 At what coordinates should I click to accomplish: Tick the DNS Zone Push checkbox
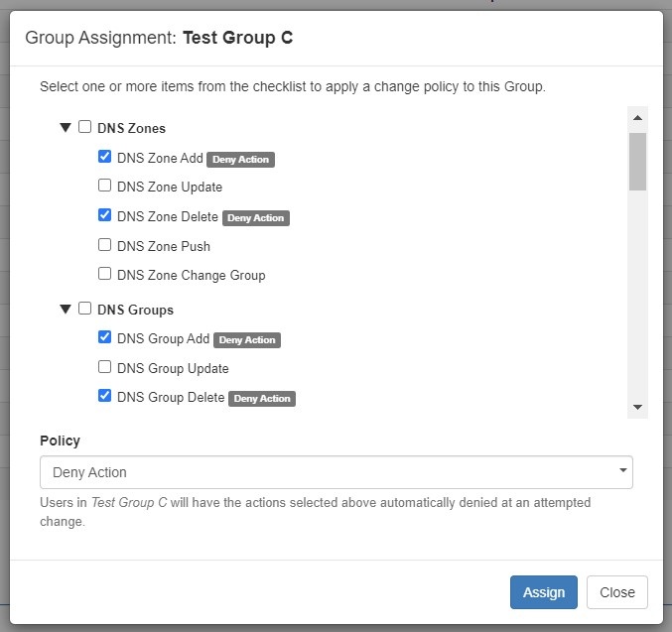(x=104, y=245)
